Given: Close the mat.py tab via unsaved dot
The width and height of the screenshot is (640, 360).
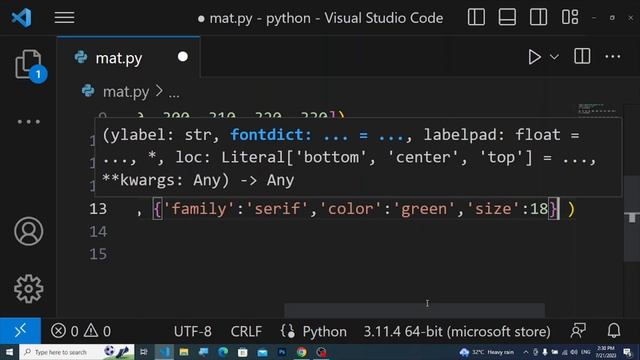Looking at the screenshot, I should [x=183, y=57].
